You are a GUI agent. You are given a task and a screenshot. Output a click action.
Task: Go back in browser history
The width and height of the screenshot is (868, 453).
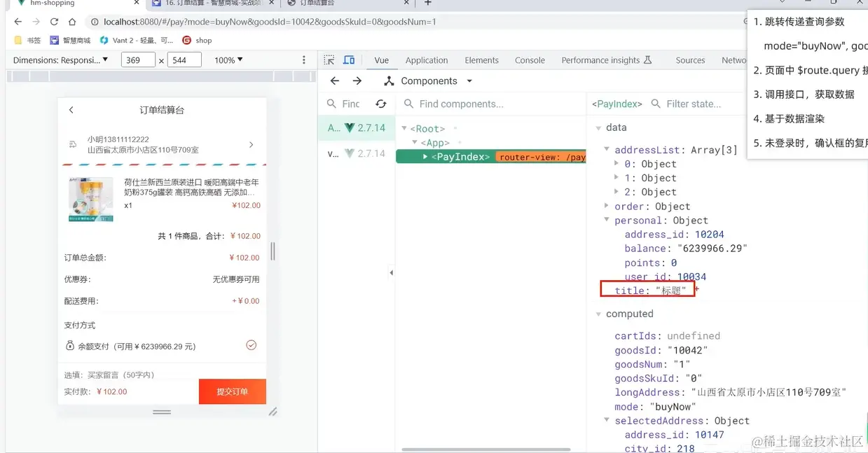[18, 22]
